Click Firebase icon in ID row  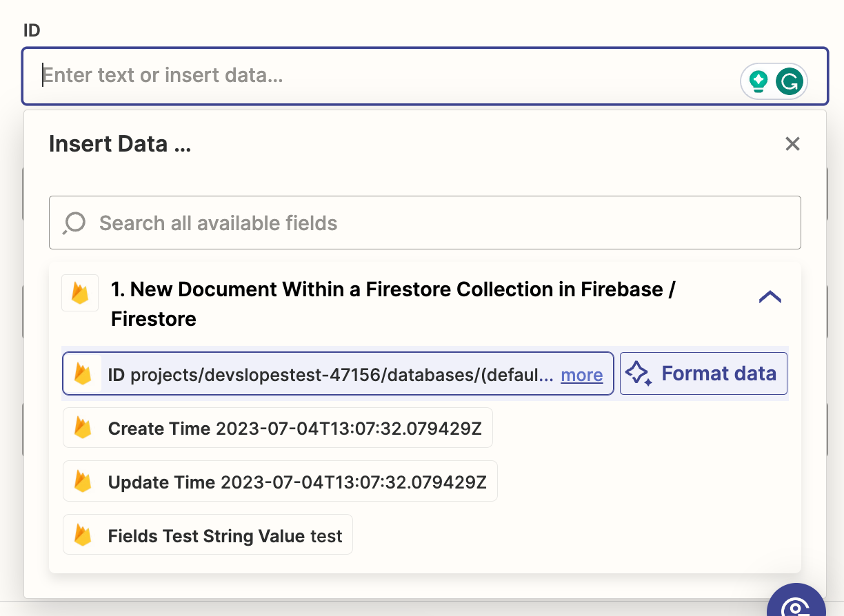click(83, 373)
